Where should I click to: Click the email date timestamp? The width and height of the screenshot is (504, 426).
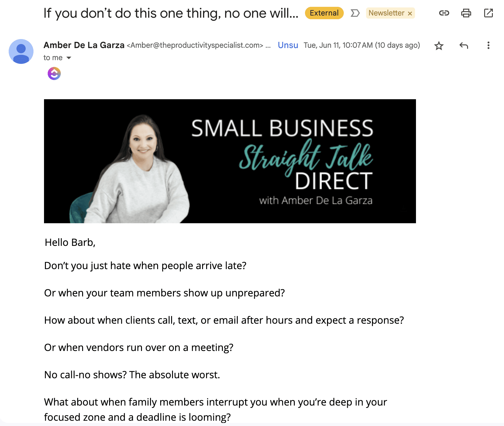pyautogui.click(x=362, y=45)
